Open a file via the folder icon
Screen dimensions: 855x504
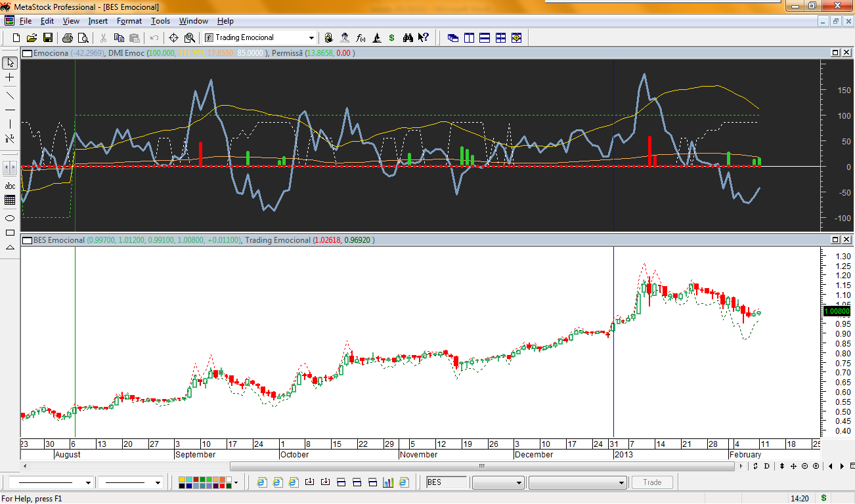32,37
